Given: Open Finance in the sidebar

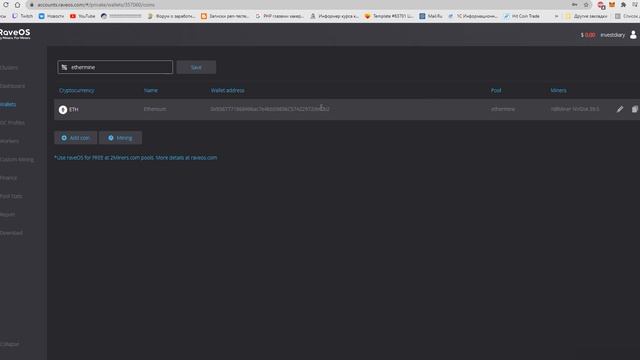Looking at the screenshot, I should pos(9,178).
